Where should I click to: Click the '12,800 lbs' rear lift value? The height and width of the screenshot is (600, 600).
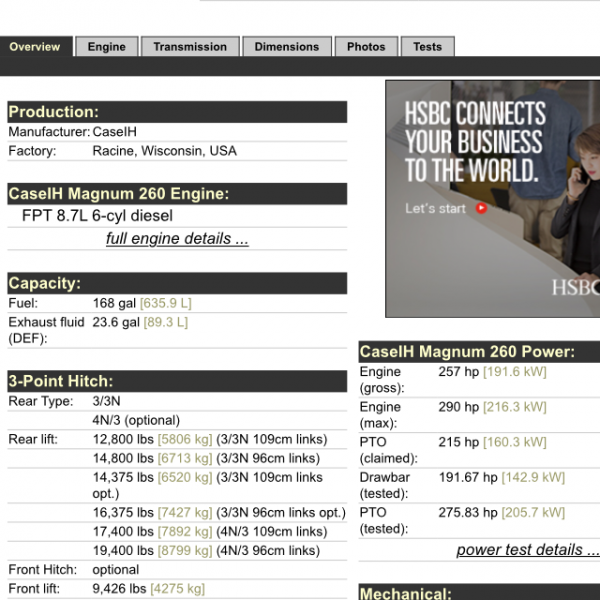click(123, 439)
